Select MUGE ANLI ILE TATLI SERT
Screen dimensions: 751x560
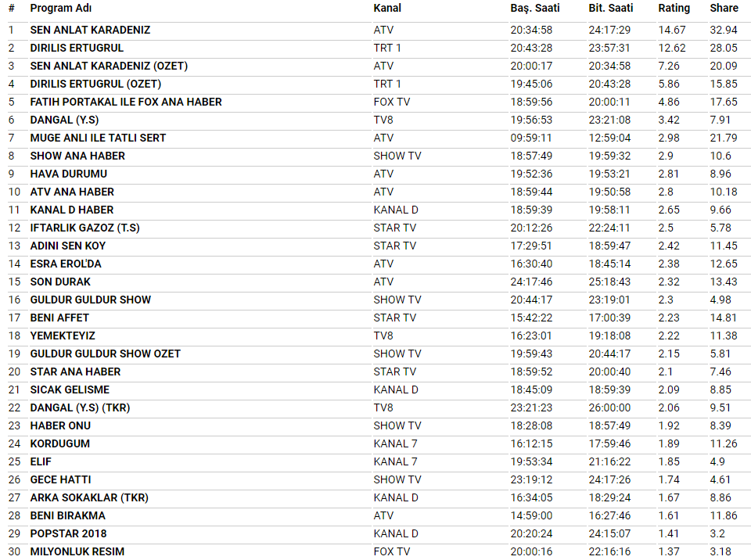pos(98,138)
